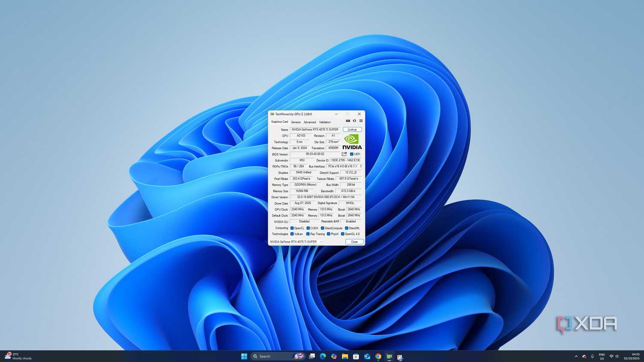Open the clock and date panel

coord(632,356)
